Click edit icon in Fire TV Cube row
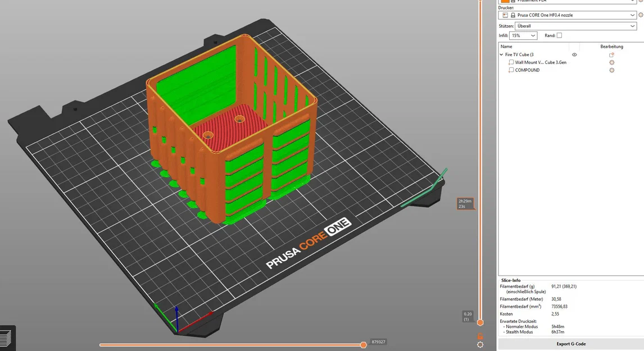The image size is (644, 351). tap(611, 54)
